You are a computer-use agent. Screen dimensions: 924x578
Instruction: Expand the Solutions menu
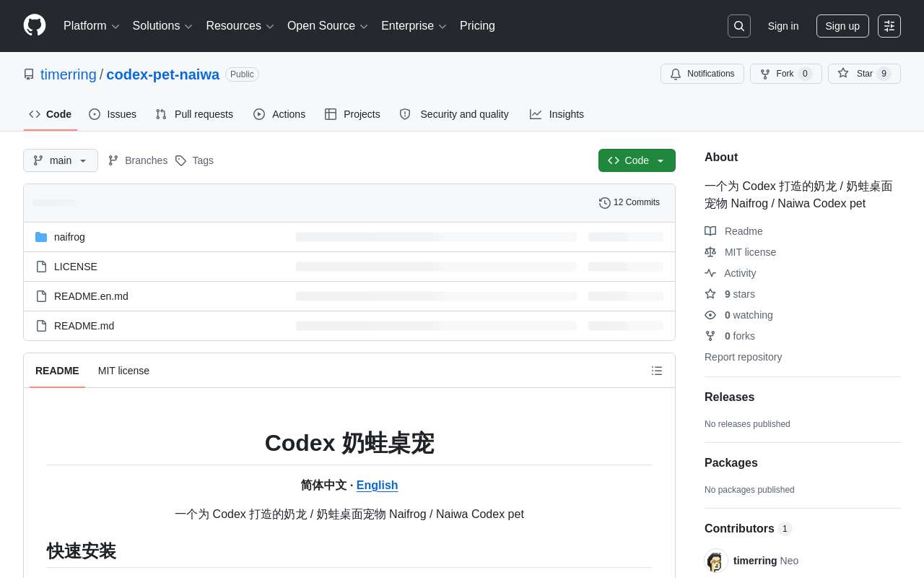click(x=162, y=26)
